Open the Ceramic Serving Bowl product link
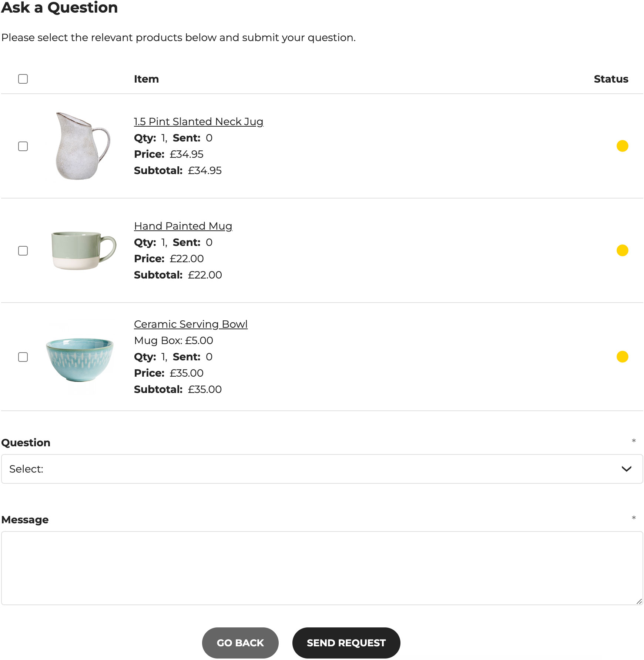 pyautogui.click(x=191, y=324)
